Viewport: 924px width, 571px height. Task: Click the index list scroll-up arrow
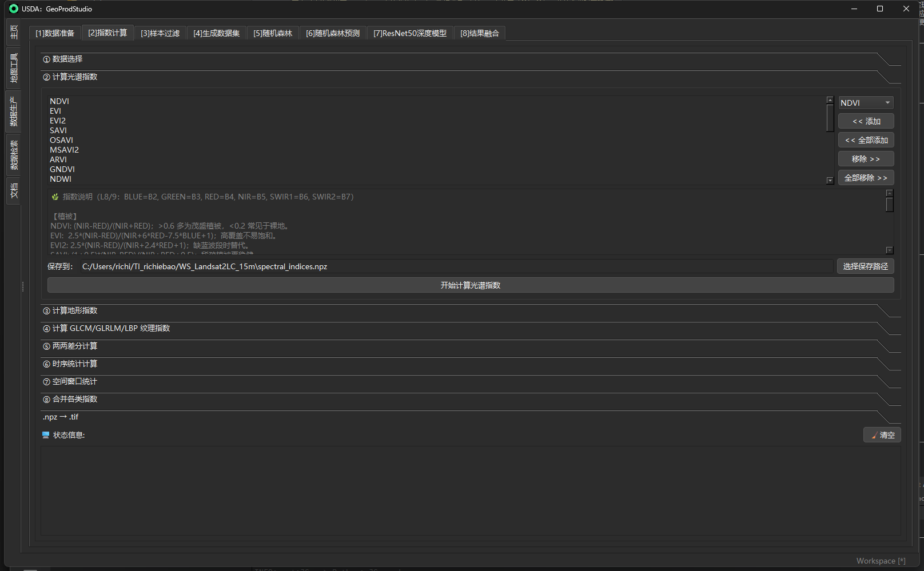830,100
